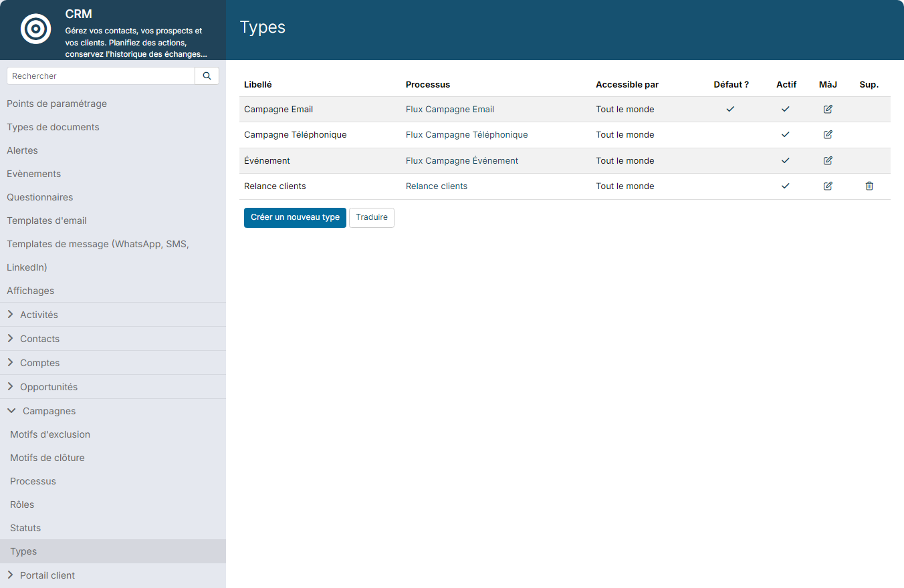Screen dimensions: 904x588
Task: Edit the Relance clients type
Action: tap(828, 186)
